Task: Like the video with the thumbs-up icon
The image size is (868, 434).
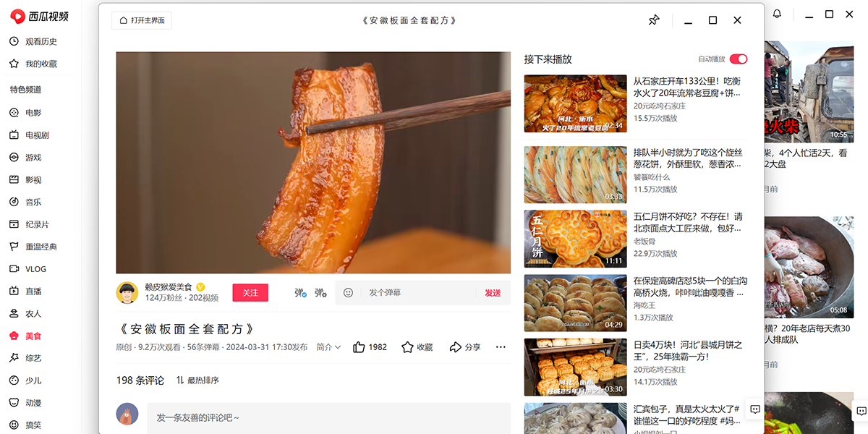Action: tap(359, 347)
